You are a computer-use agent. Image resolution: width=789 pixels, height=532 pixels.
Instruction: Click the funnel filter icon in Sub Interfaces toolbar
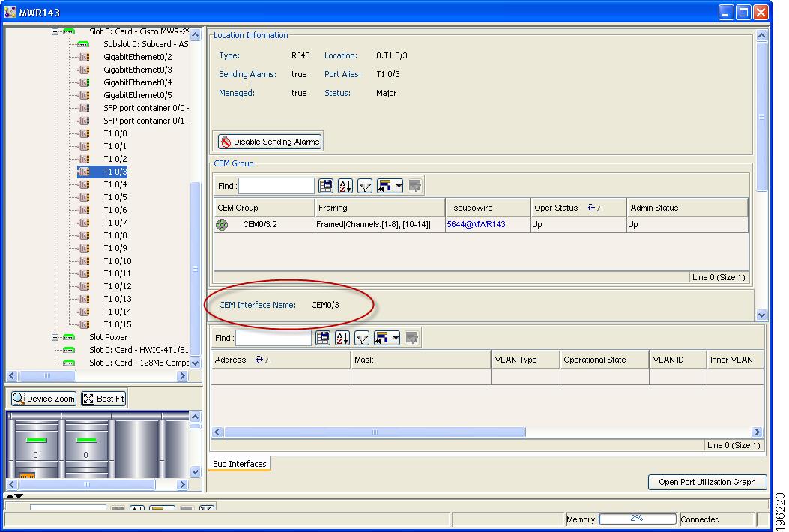pyautogui.click(x=362, y=338)
